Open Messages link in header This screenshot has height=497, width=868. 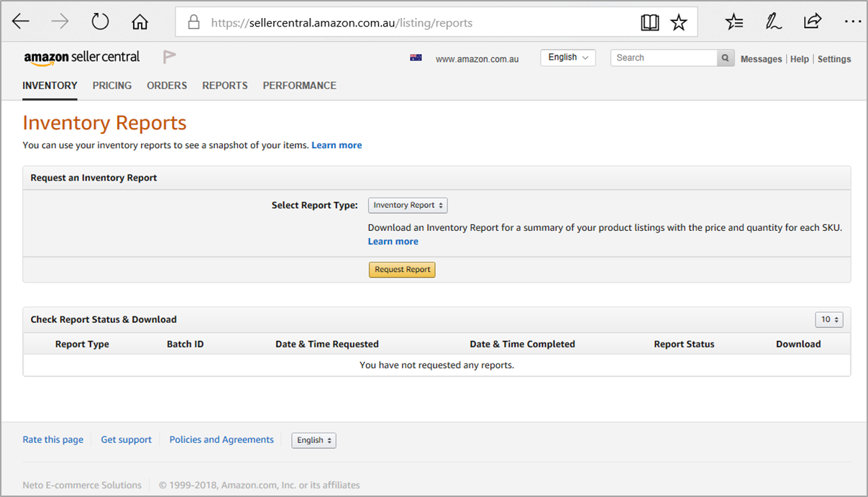[761, 59]
